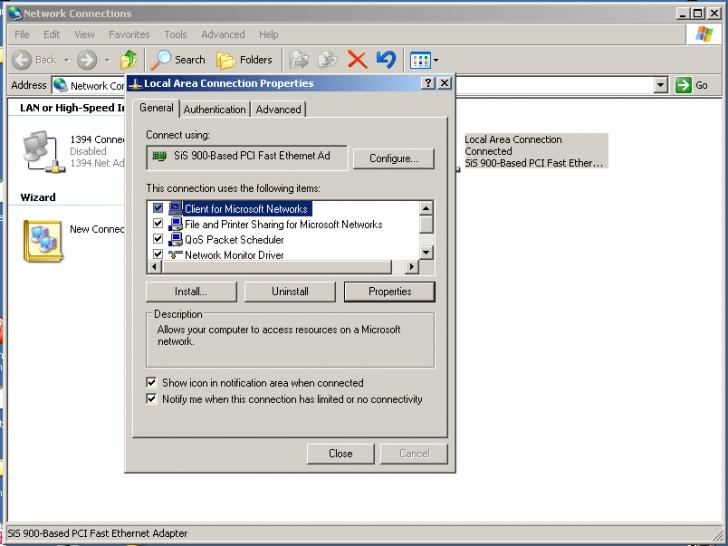Click the Properties button
The image size is (728, 546).
point(390,292)
